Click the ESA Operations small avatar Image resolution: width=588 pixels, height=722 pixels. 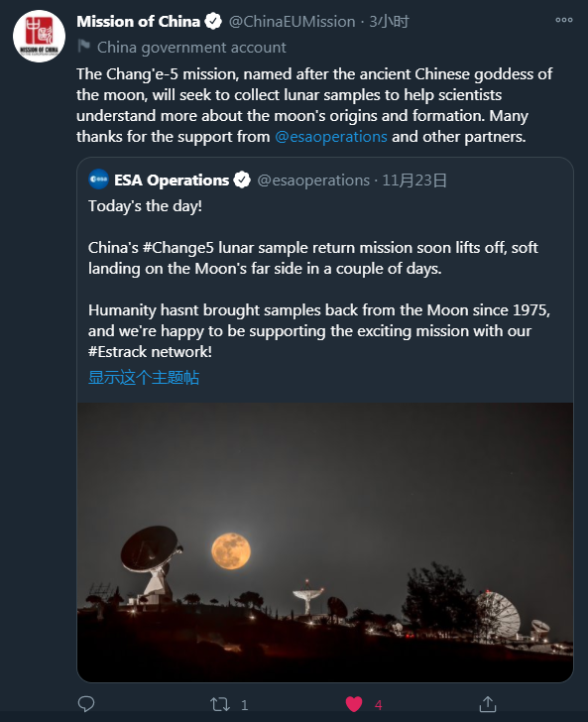(x=98, y=180)
